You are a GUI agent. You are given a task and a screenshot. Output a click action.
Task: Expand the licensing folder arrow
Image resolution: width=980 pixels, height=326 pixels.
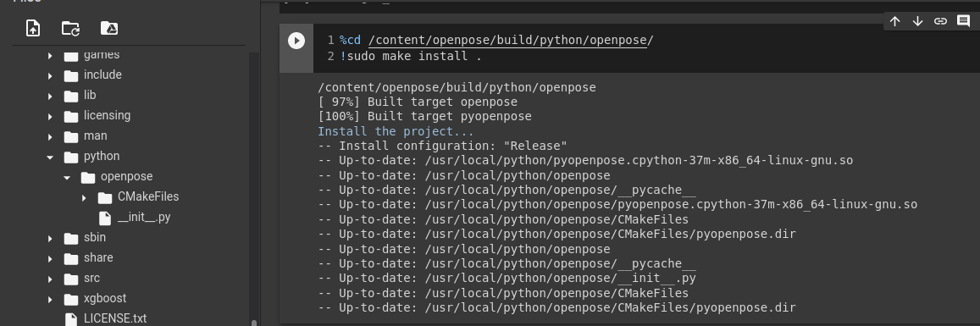[x=50, y=116]
